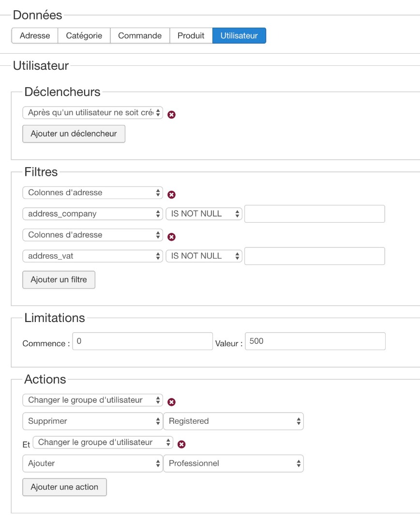Remove the Ajouter Professionnel action via red X
This screenshot has width=420, height=523.
181,444
